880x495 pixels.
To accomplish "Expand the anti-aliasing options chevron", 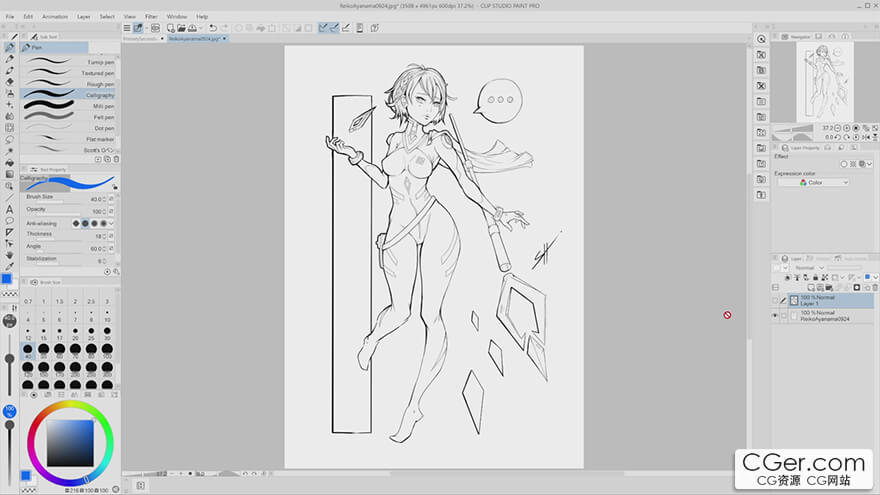I will click(112, 223).
